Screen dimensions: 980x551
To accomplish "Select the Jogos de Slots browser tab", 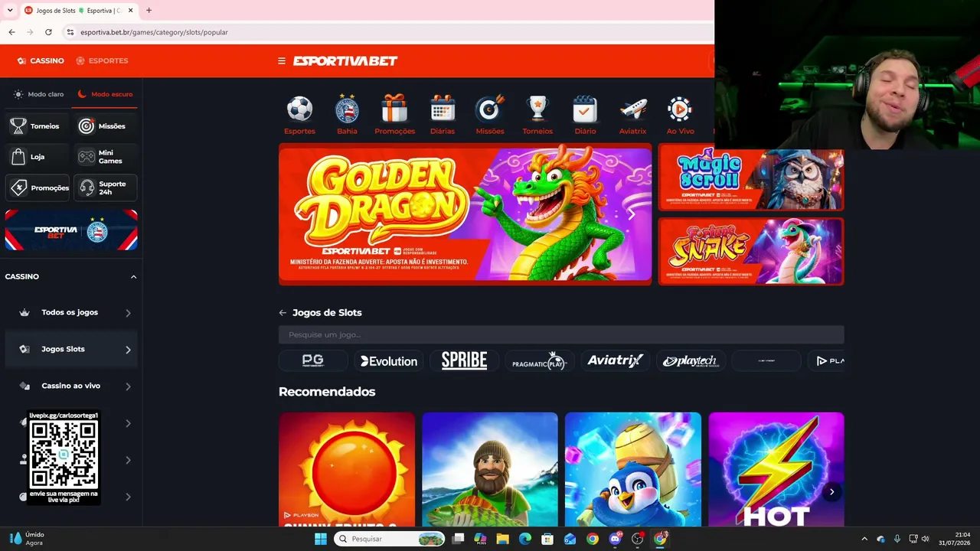I will [x=79, y=11].
